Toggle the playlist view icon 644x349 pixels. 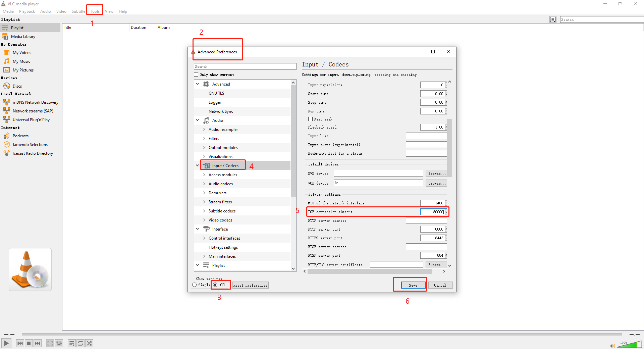click(x=72, y=343)
